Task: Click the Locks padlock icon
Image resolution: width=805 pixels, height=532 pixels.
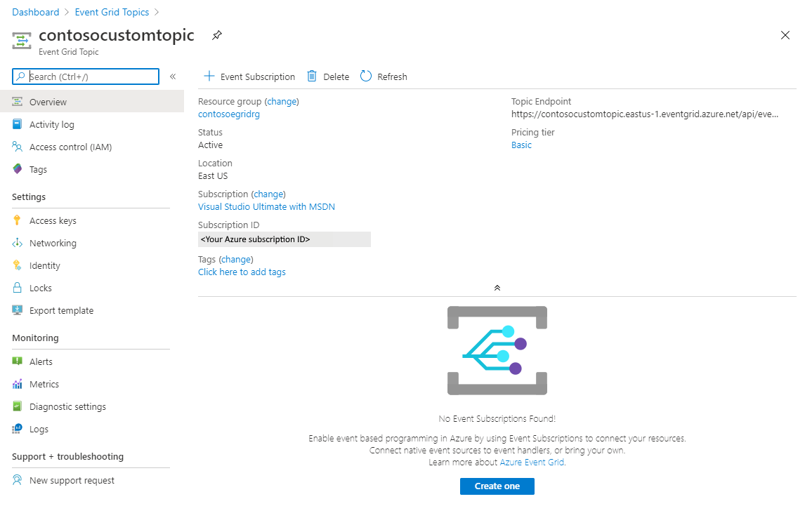Action: point(18,287)
